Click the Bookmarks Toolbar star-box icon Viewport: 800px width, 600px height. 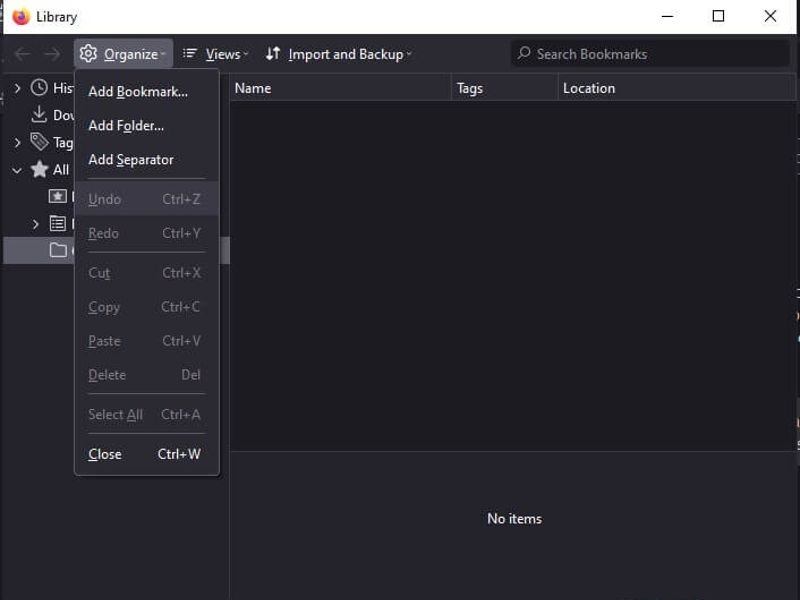pos(58,196)
